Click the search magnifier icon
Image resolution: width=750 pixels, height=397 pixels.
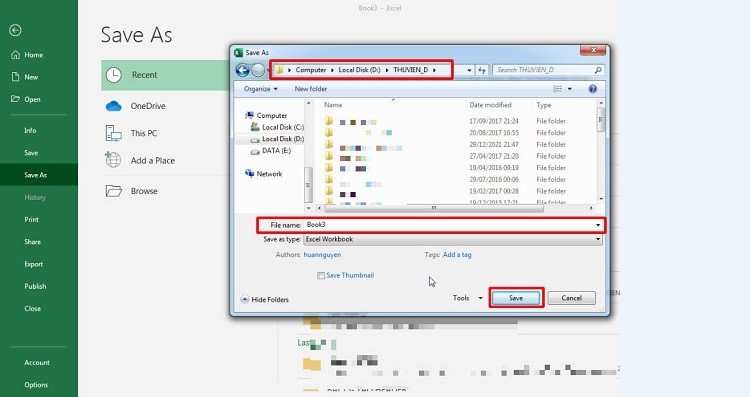[x=598, y=70]
